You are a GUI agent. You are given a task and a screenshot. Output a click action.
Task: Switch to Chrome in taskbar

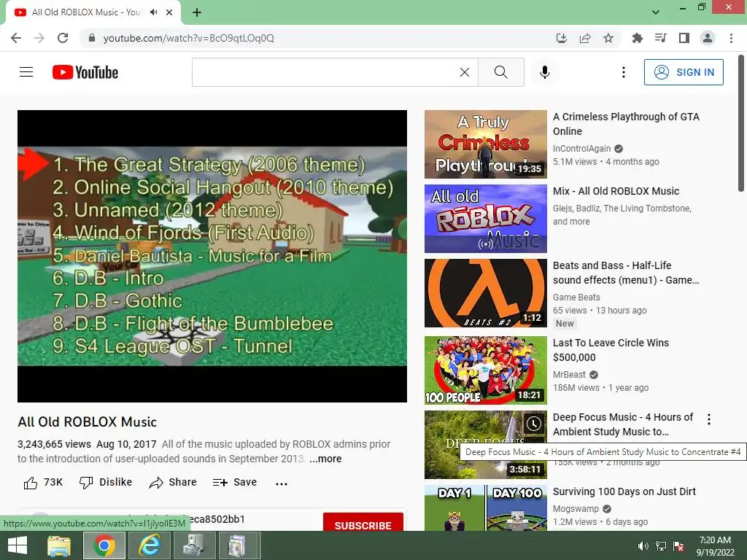point(104,545)
